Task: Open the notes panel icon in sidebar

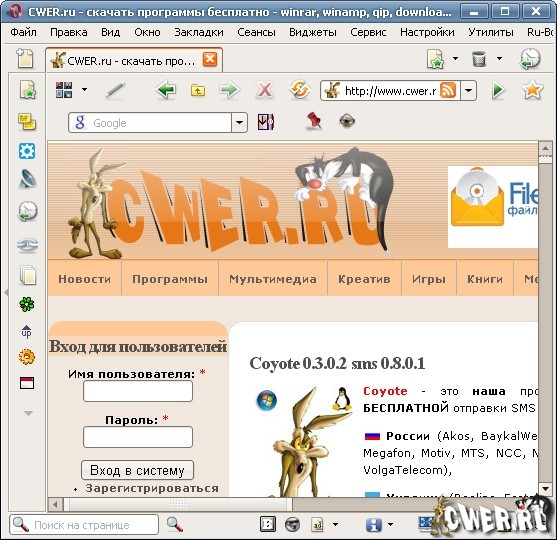Action: click(x=27, y=122)
